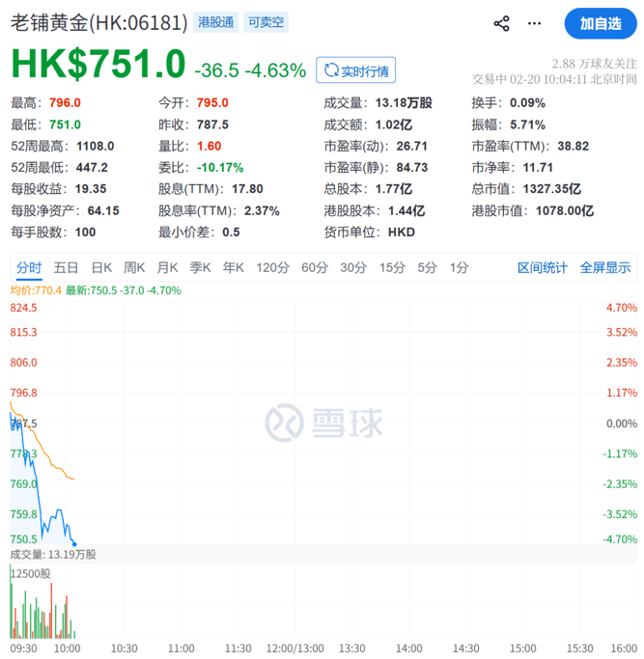Open the 周K chart tab

coord(134,267)
